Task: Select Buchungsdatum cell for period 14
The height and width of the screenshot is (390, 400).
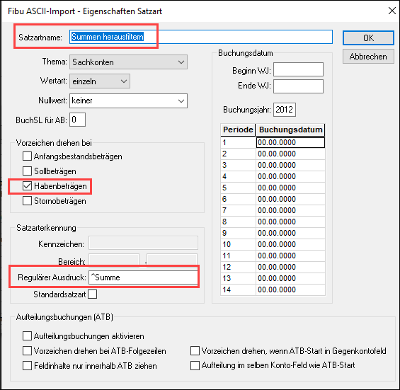Action: [x=290, y=290]
